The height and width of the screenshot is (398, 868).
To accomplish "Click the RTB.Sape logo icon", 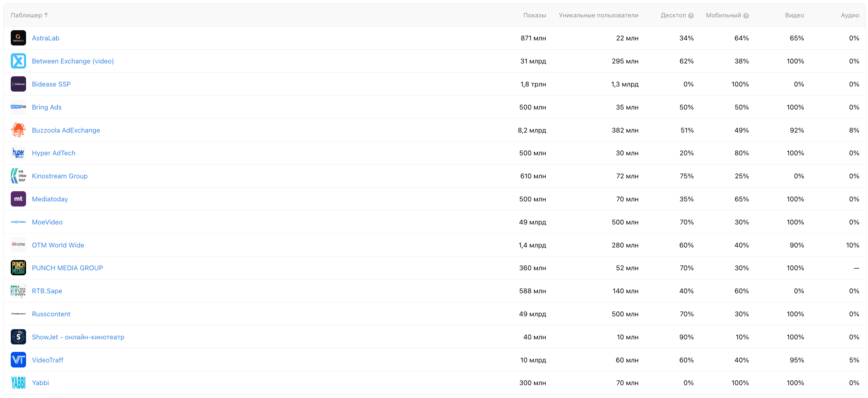I will (18, 291).
